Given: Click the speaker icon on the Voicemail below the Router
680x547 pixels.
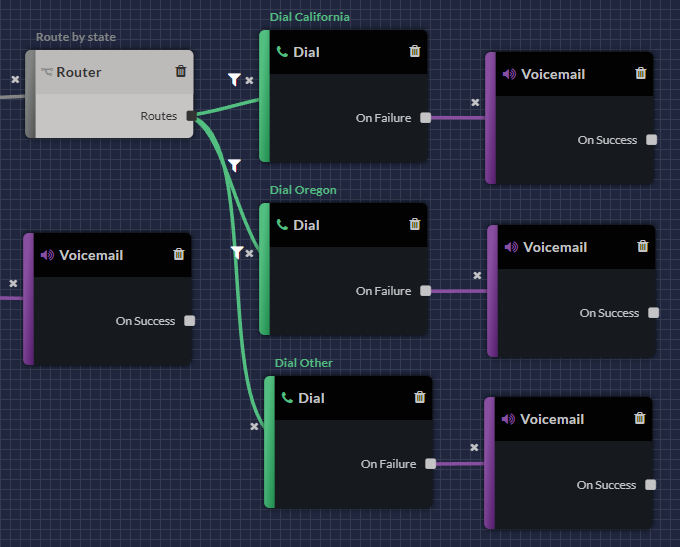Looking at the screenshot, I should [x=47, y=255].
